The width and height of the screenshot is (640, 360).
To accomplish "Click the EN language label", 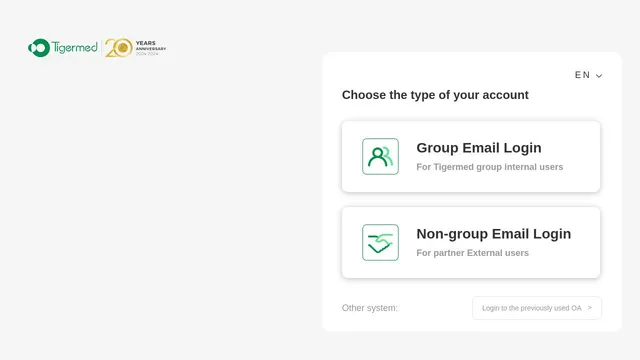I will click(x=582, y=75).
